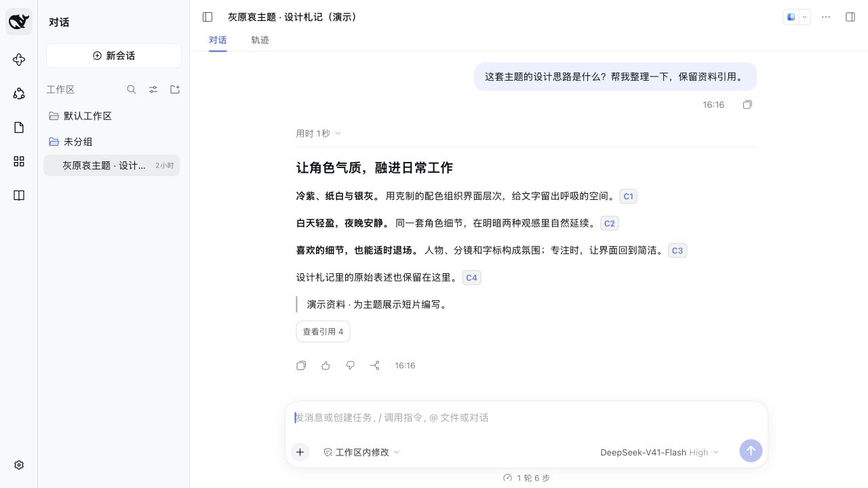Open the apps grid icon in left rail
The width and height of the screenshot is (868, 488).
(x=19, y=161)
